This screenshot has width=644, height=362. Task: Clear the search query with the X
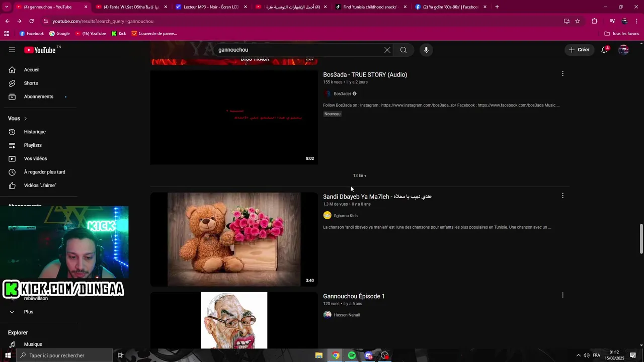point(387,50)
